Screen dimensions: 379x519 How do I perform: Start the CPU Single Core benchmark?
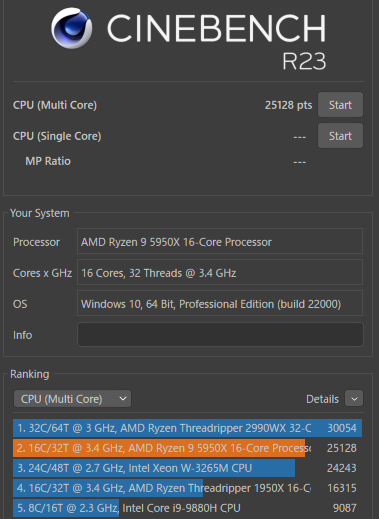tap(340, 136)
